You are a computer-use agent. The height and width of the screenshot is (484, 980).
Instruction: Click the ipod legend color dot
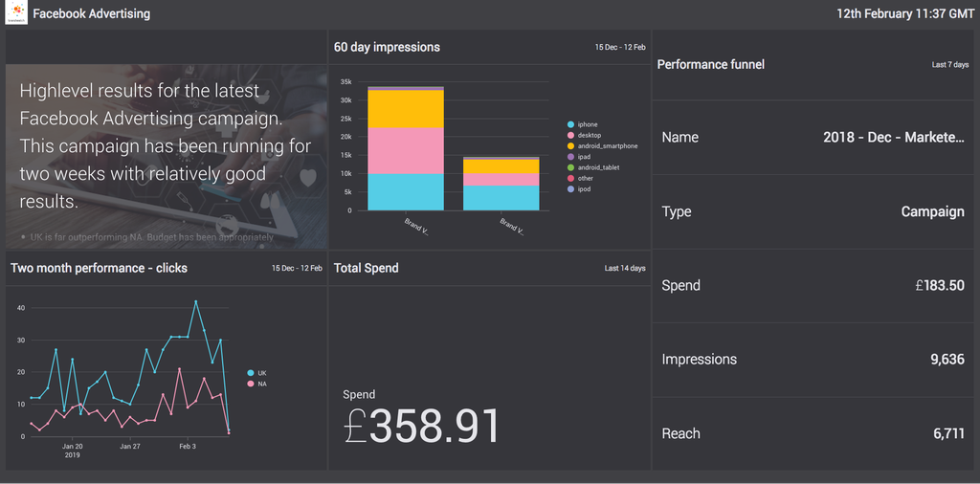click(x=571, y=188)
